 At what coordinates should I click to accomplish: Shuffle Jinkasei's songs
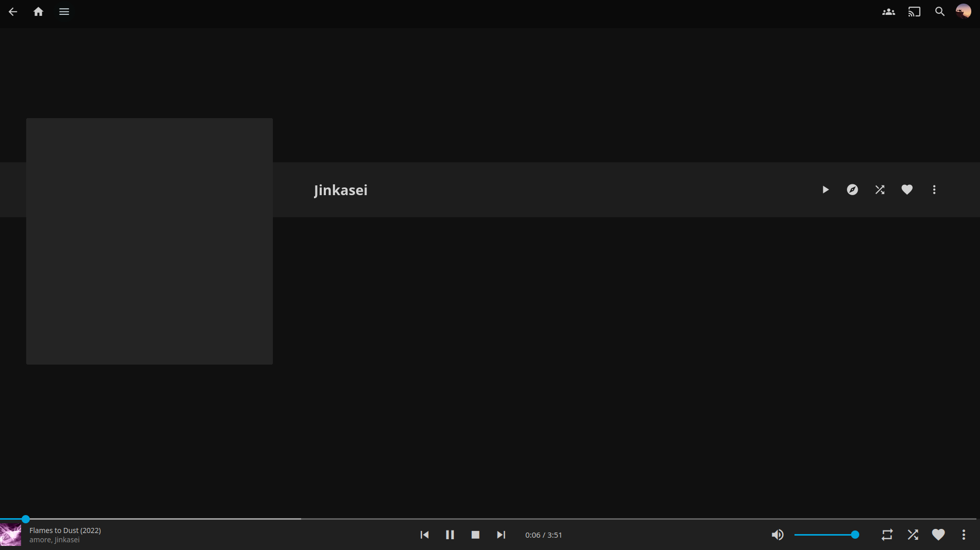(880, 190)
